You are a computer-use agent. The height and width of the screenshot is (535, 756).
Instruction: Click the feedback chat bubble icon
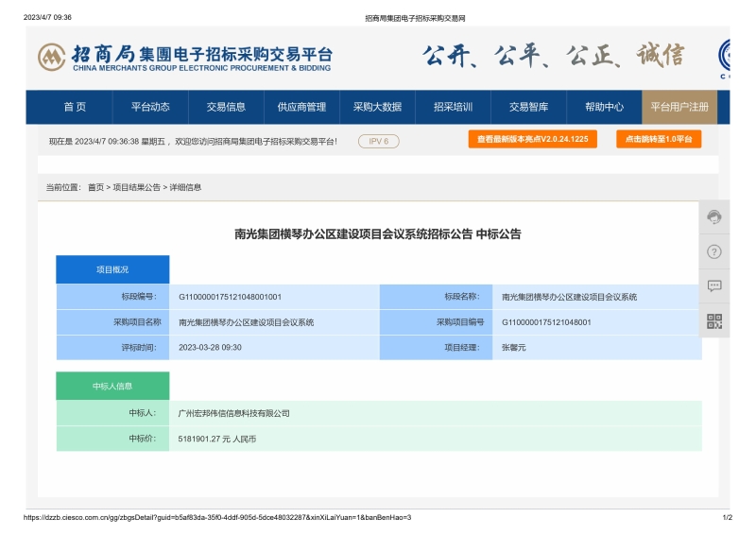pyautogui.click(x=714, y=286)
